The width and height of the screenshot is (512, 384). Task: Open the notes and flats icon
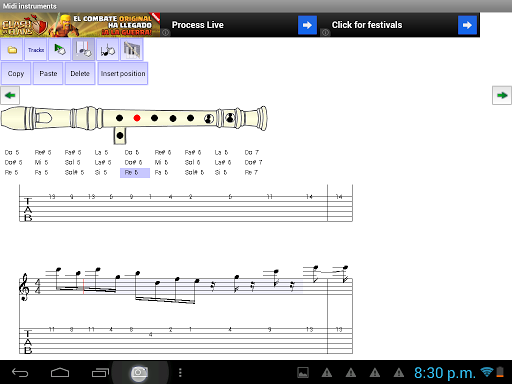108,50
